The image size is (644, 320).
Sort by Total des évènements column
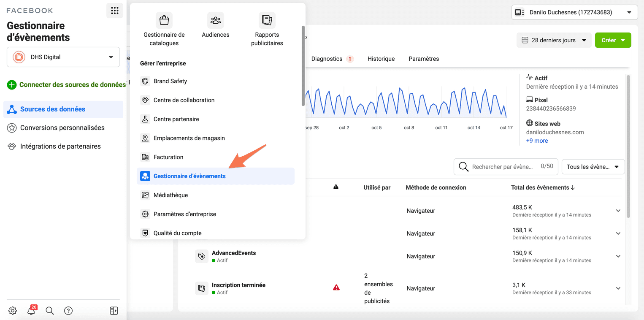pyautogui.click(x=543, y=187)
